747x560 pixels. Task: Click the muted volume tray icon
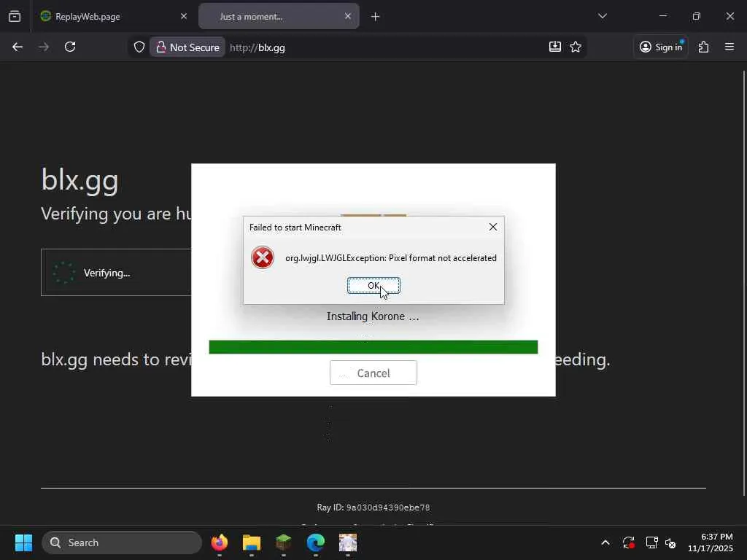point(670,542)
